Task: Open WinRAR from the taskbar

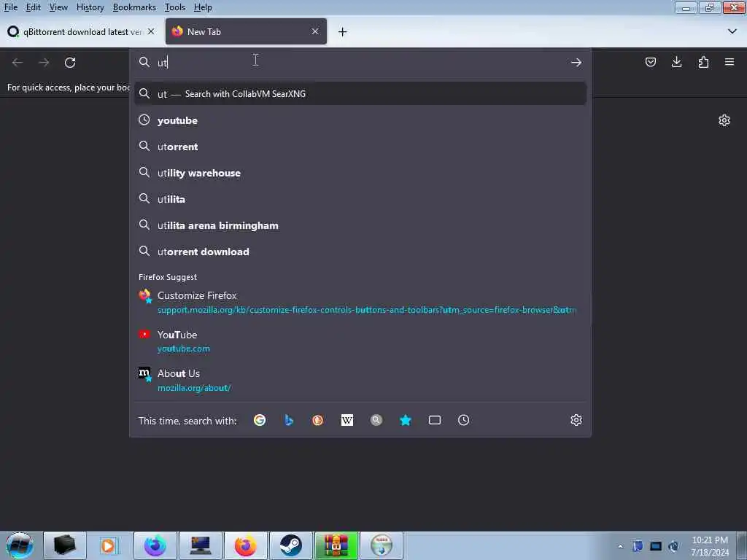Action: coord(336,545)
